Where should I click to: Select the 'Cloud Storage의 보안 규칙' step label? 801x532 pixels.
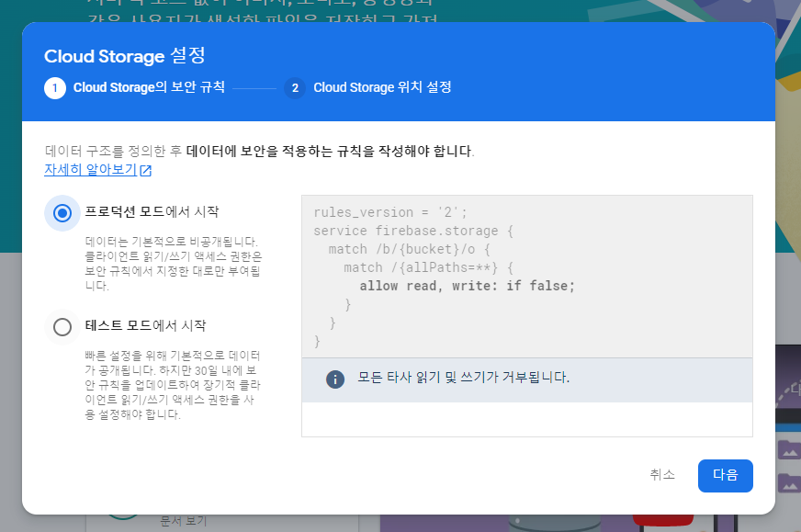149,87
